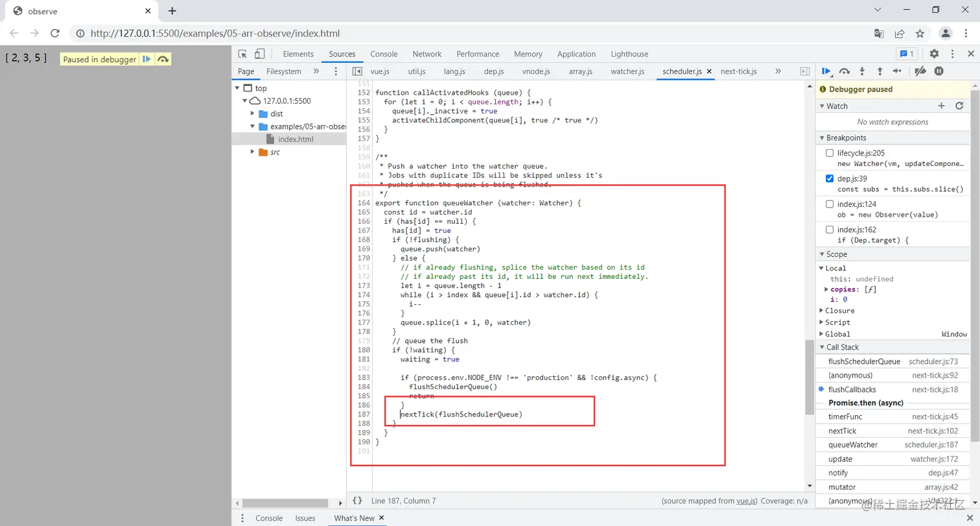Refresh watch expressions

tap(959, 106)
